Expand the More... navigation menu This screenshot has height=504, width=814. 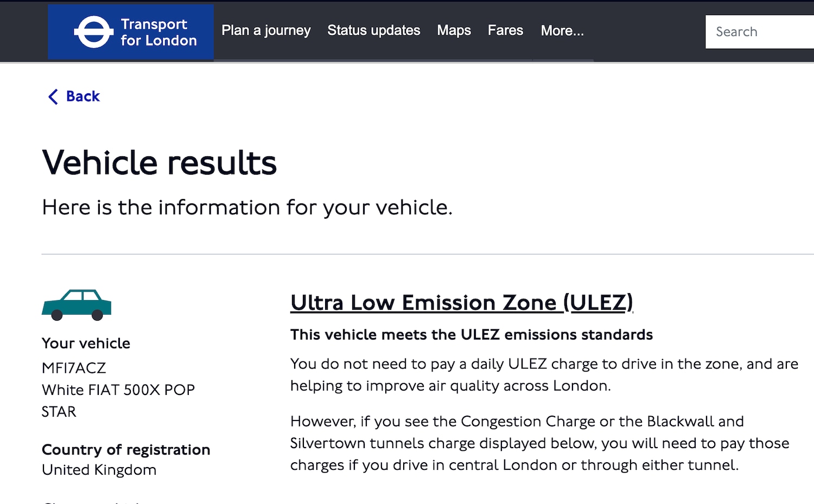[562, 31]
